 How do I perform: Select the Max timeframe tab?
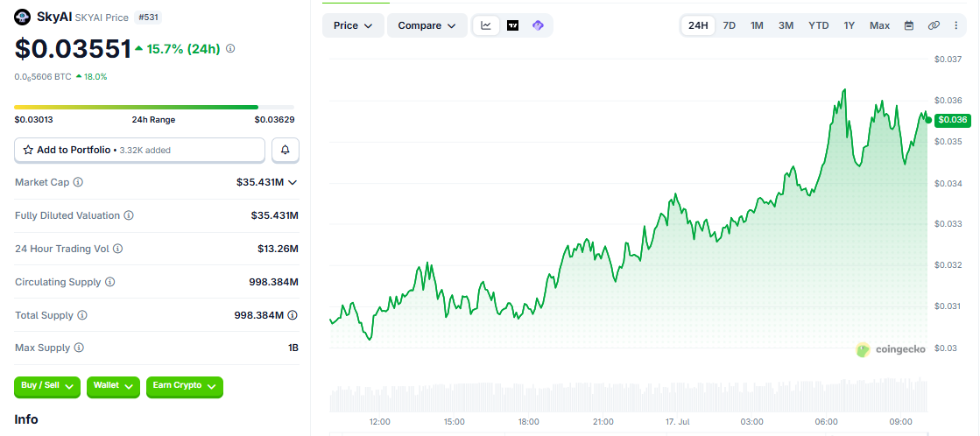[879, 25]
